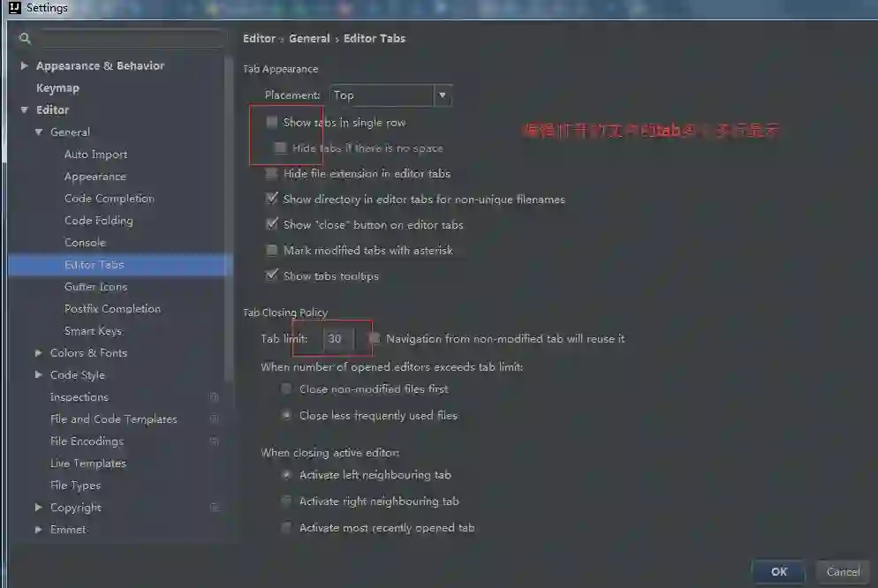Click the project-level icon beside File Encodings

(214, 441)
